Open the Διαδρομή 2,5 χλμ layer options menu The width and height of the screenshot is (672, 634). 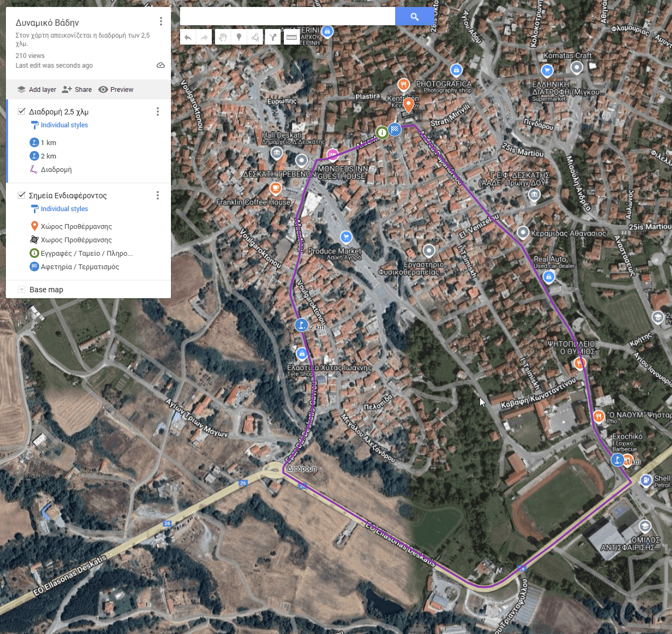tap(158, 112)
